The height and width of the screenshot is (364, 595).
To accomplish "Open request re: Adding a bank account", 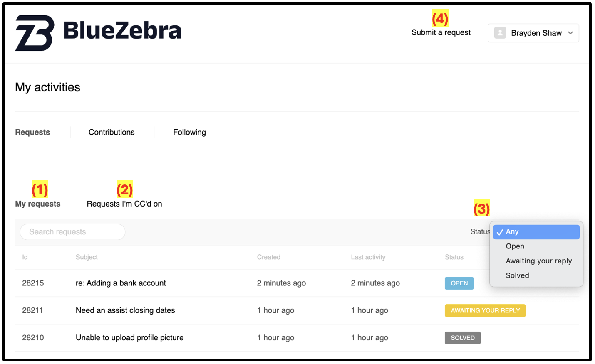I will (x=121, y=283).
